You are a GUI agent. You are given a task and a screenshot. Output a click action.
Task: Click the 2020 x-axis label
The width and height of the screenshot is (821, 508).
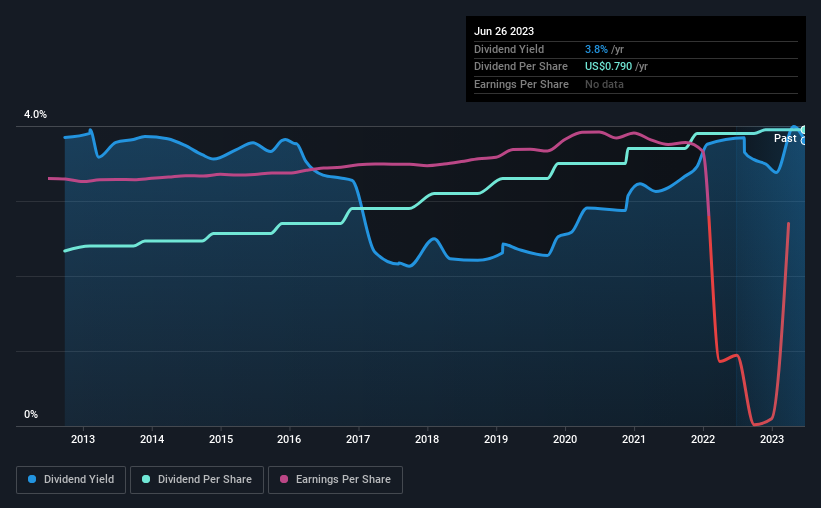click(x=565, y=439)
